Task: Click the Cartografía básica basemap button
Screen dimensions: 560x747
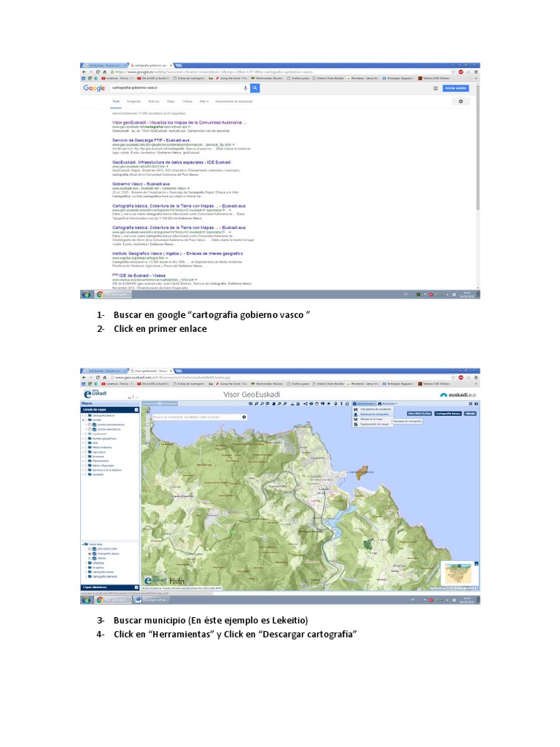Action: [x=448, y=414]
